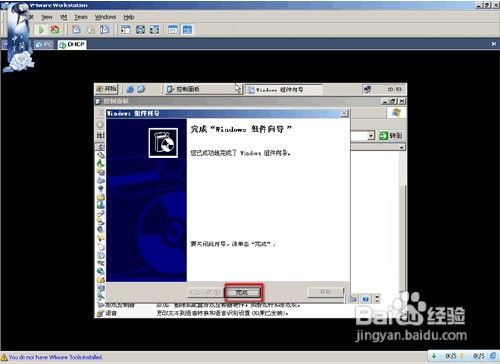Select the 控制面板 taskbar window button
The height and width of the screenshot is (364, 500).
point(203,89)
